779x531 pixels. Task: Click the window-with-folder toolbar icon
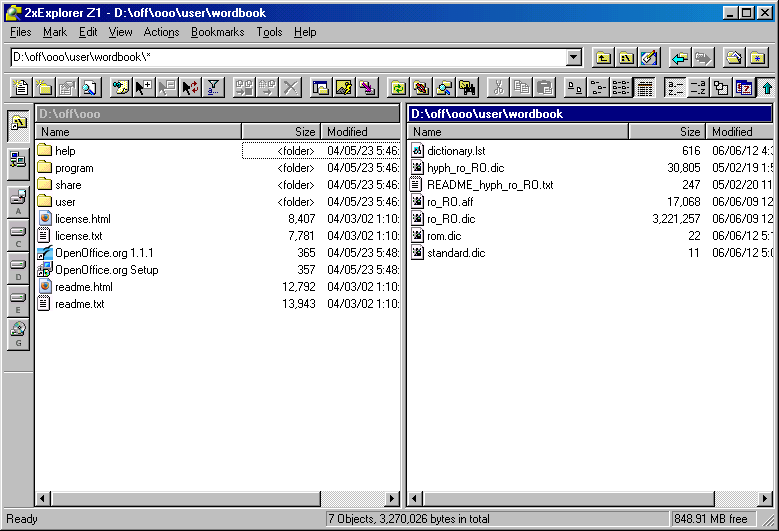tap(321, 88)
